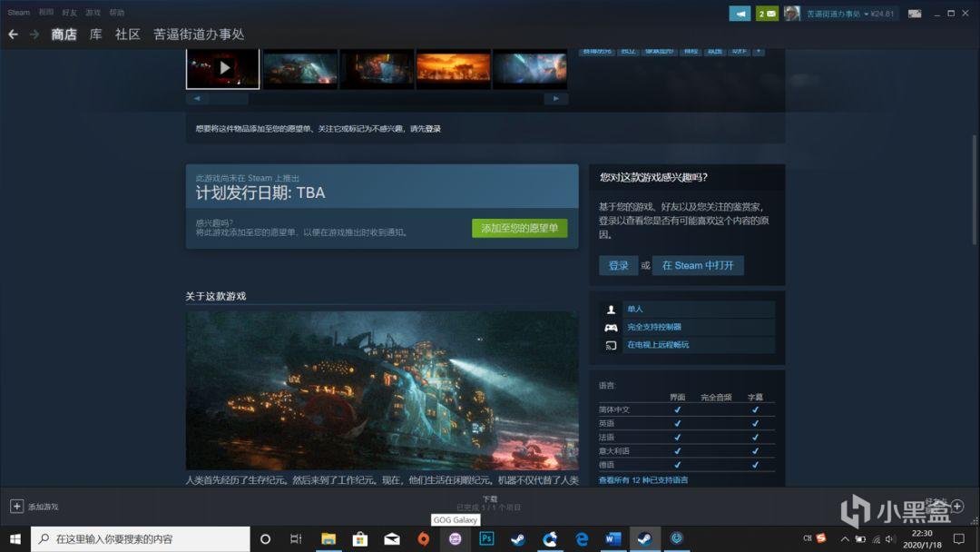Image resolution: width=980 pixels, height=552 pixels.
Task: Switch to the 商店 store tab
Action: coord(64,34)
